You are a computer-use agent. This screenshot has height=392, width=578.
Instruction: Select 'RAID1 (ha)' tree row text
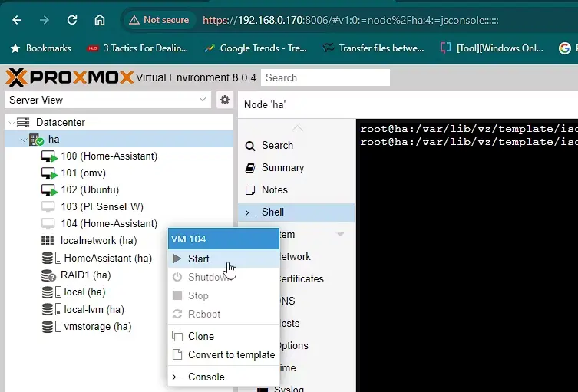pos(85,275)
